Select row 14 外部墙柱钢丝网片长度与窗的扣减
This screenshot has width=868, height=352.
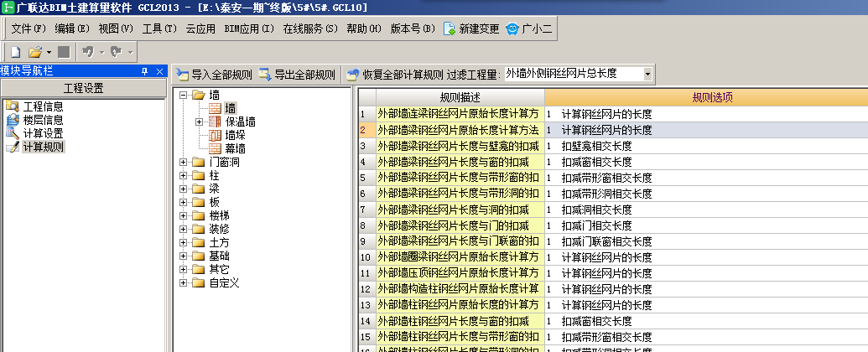click(x=460, y=321)
